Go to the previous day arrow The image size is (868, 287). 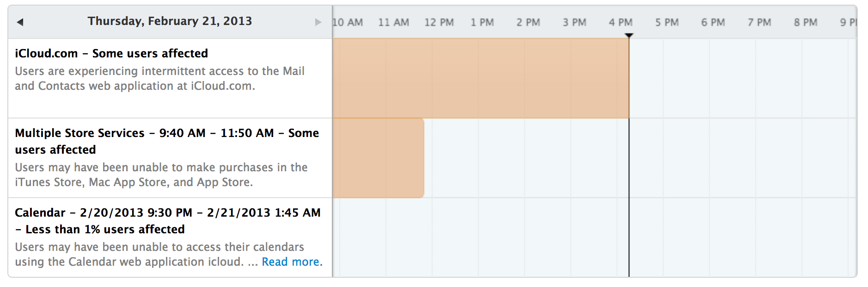click(x=20, y=22)
